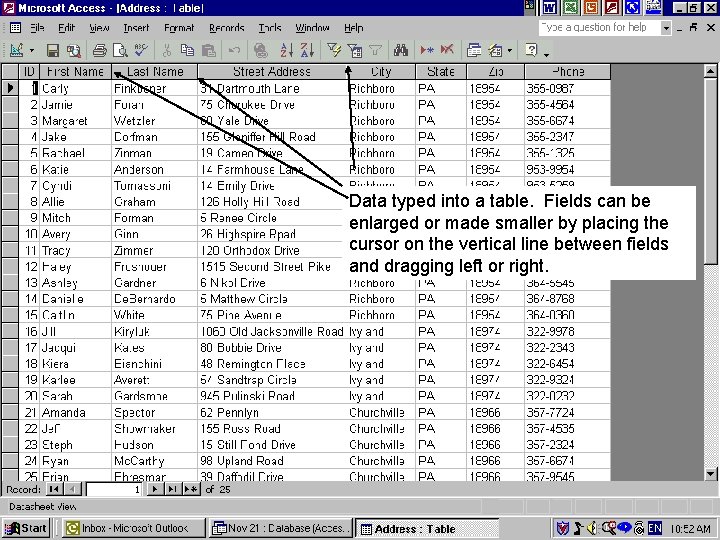Switch to Inbox - Microsoft Outlook taskbar button
The width and height of the screenshot is (720, 540).
[134, 529]
